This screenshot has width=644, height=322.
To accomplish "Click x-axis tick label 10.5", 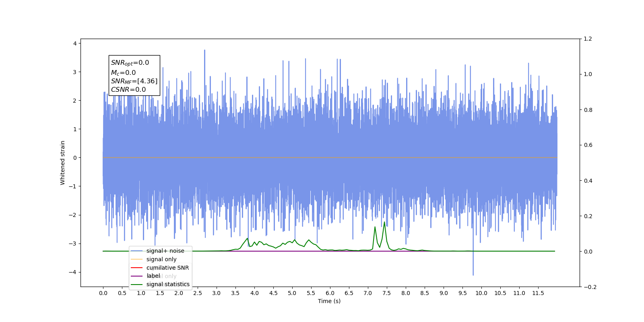I will [x=500, y=293].
